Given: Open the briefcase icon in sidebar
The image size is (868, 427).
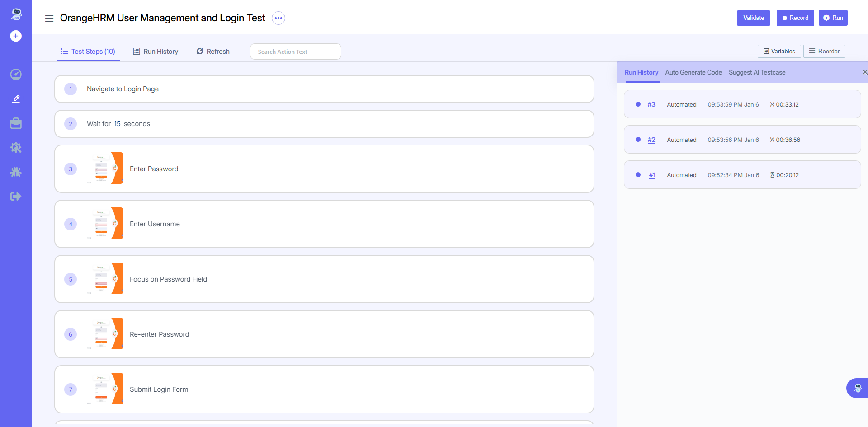Looking at the screenshot, I should point(16,123).
